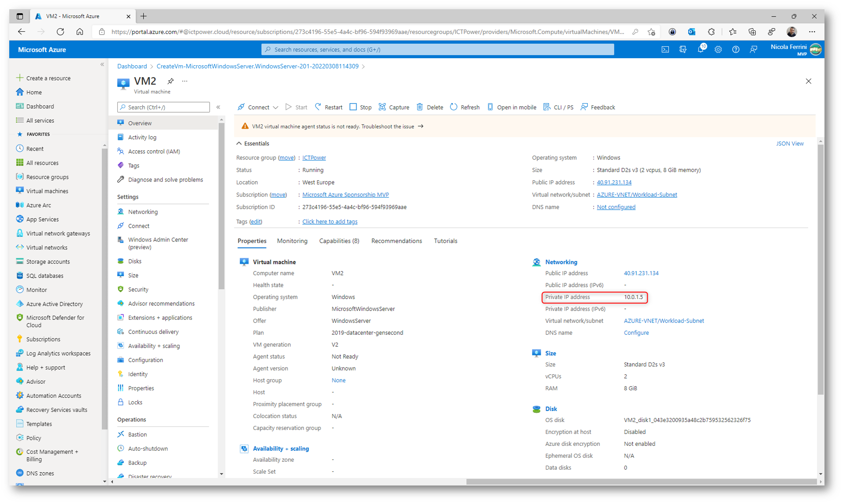Capture an image of VM2
Screen dimensions: 843x504
pyautogui.click(x=394, y=107)
